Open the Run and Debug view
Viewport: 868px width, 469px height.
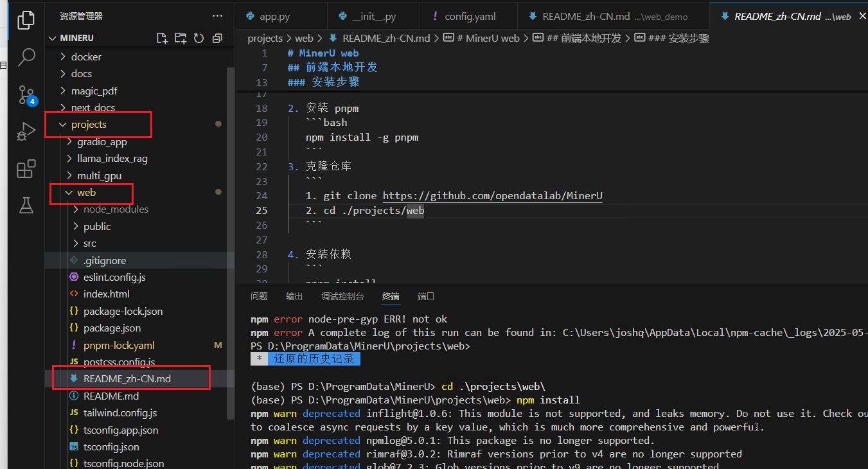coord(26,132)
